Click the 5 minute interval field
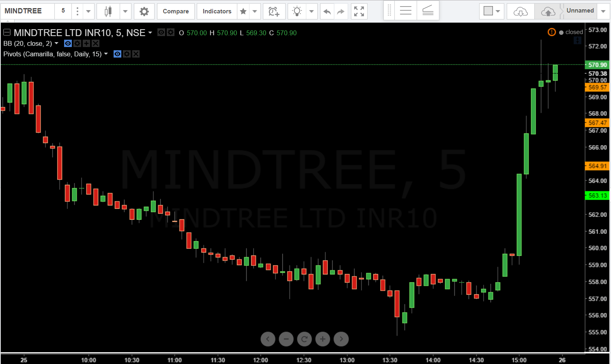 63,11
